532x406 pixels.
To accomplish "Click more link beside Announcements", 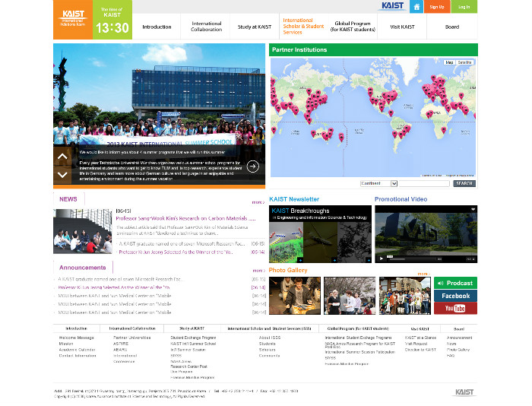I will tap(258, 271).
